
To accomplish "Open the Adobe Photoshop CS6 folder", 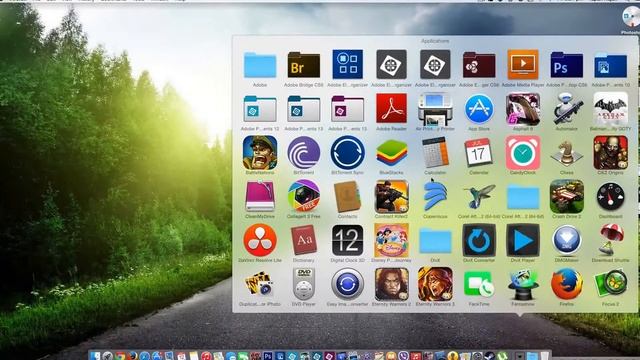I will click(567, 65).
